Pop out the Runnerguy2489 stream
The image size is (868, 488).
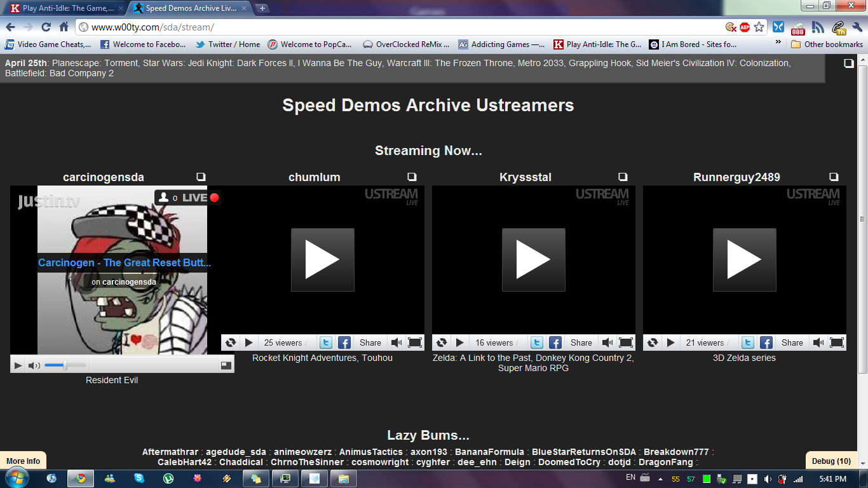point(834,177)
